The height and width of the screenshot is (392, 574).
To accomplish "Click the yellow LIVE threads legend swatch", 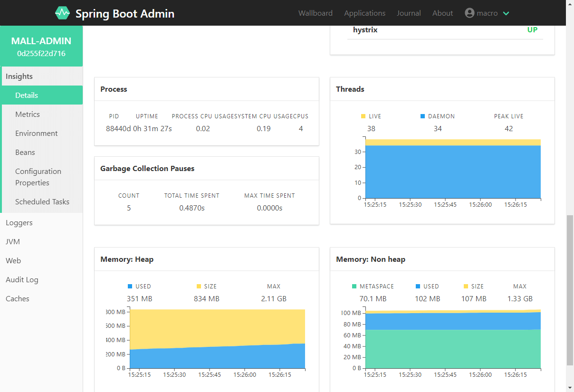I will click(364, 116).
